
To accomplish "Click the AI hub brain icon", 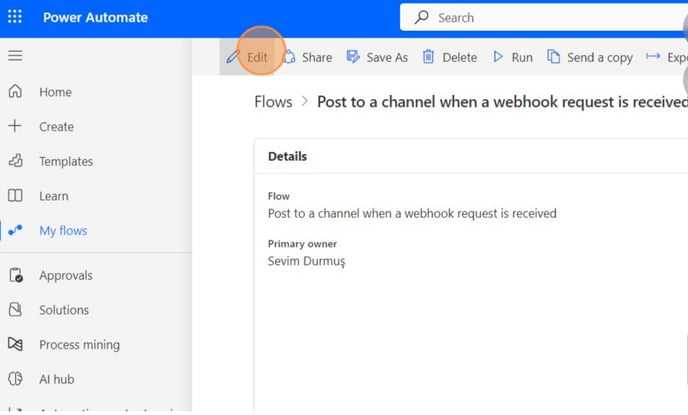I will (x=15, y=379).
